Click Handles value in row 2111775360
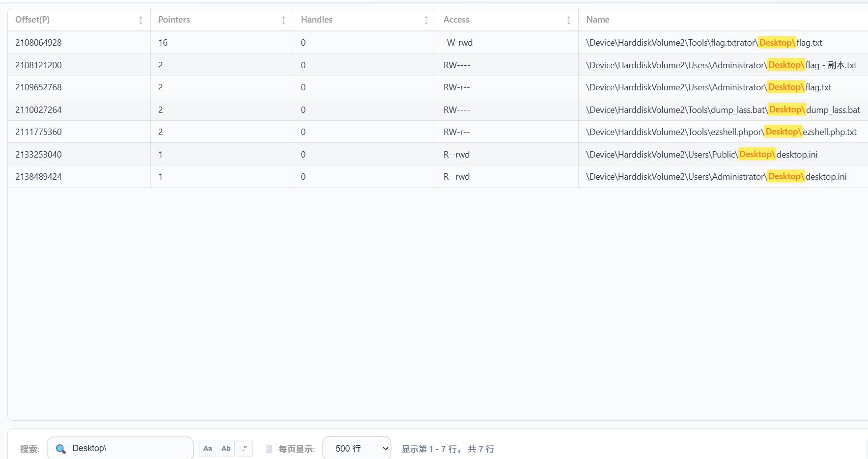 pyautogui.click(x=303, y=132)
